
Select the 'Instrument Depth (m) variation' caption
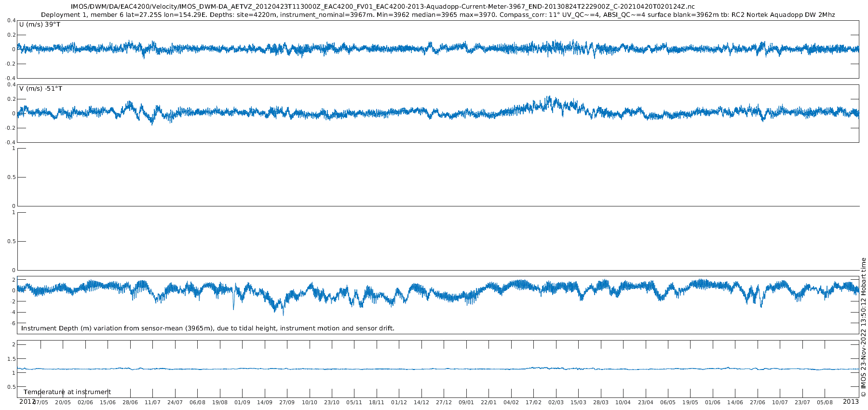click(208, 328)
